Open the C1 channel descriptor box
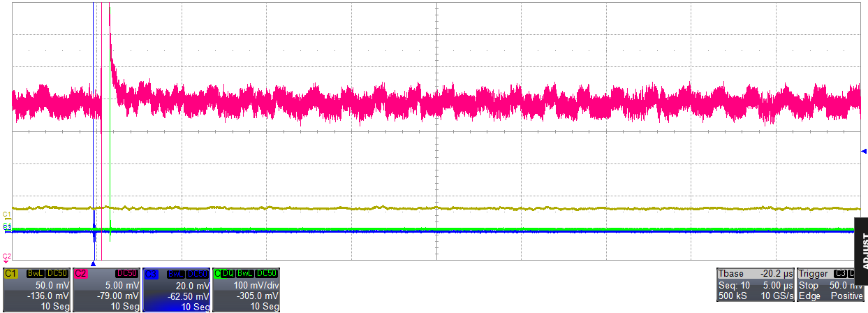The height and width of the screenshot is (313, 868). 37,289
